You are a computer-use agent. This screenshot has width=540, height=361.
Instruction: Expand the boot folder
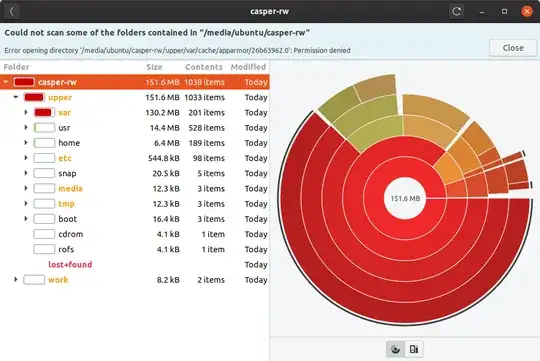(26, 218)
